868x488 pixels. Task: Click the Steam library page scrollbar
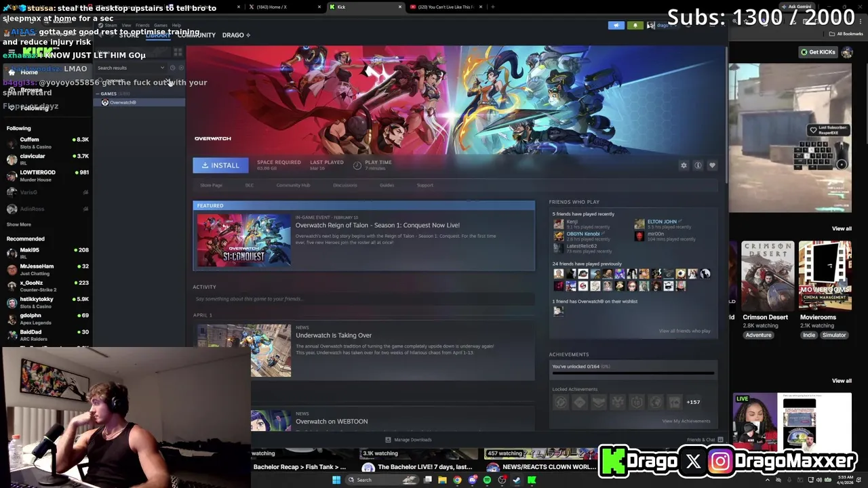coord(725,115)
